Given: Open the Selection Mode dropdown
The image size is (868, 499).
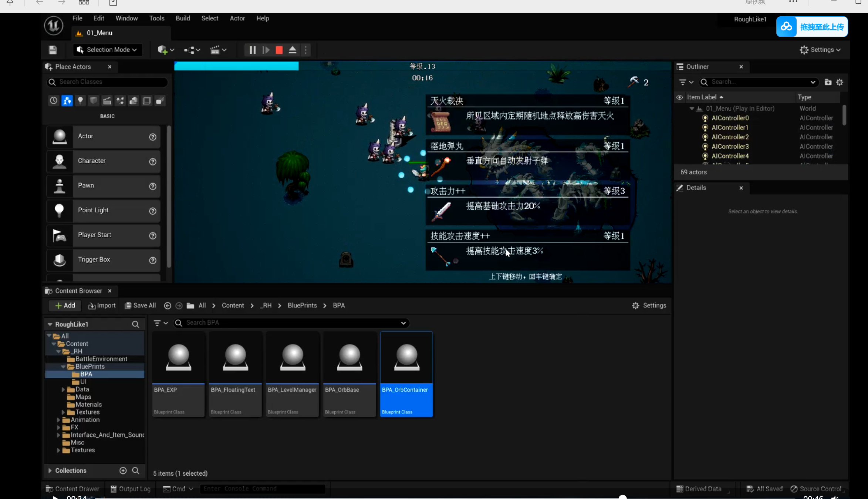Looking at the screenshot, I should pyautogui.click(x=108, y=50).
